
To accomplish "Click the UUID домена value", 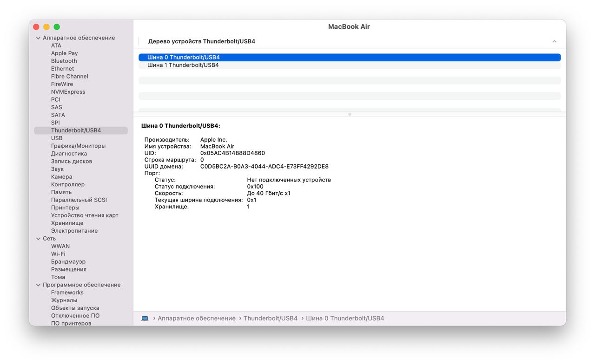I will click(264, 167).
